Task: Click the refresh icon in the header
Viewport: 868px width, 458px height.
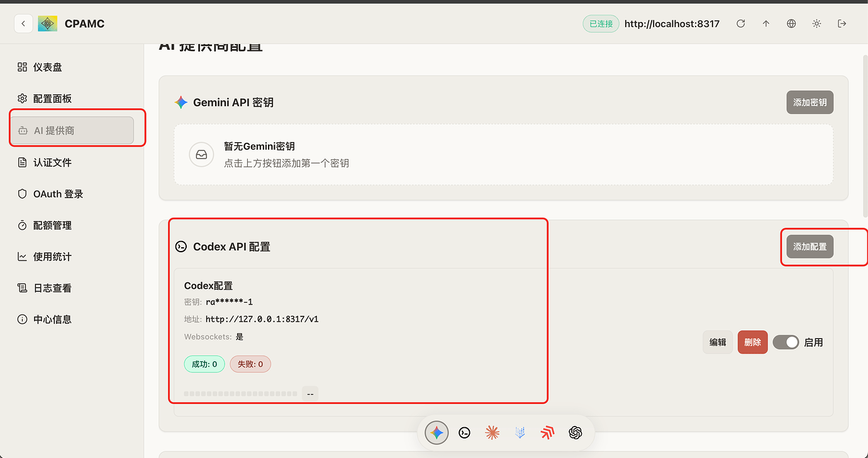Action: tap(741, 24)
